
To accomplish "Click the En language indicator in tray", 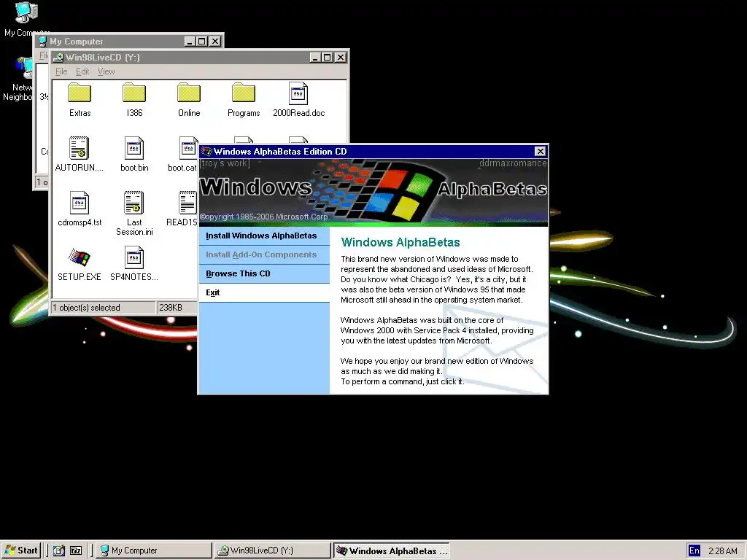I will click(694, 551).
